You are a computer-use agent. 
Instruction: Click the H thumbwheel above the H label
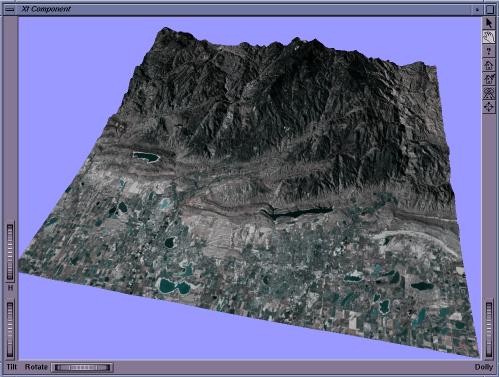point(10,252)
